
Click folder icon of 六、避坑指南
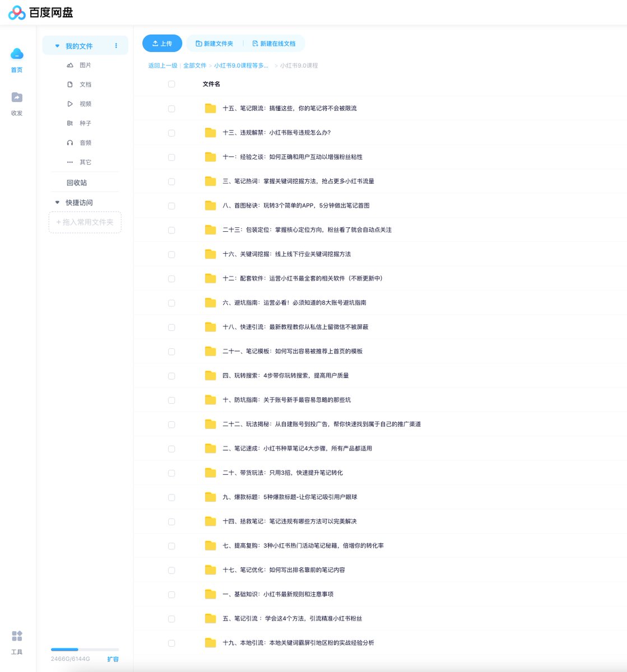[x=211, y=302]
